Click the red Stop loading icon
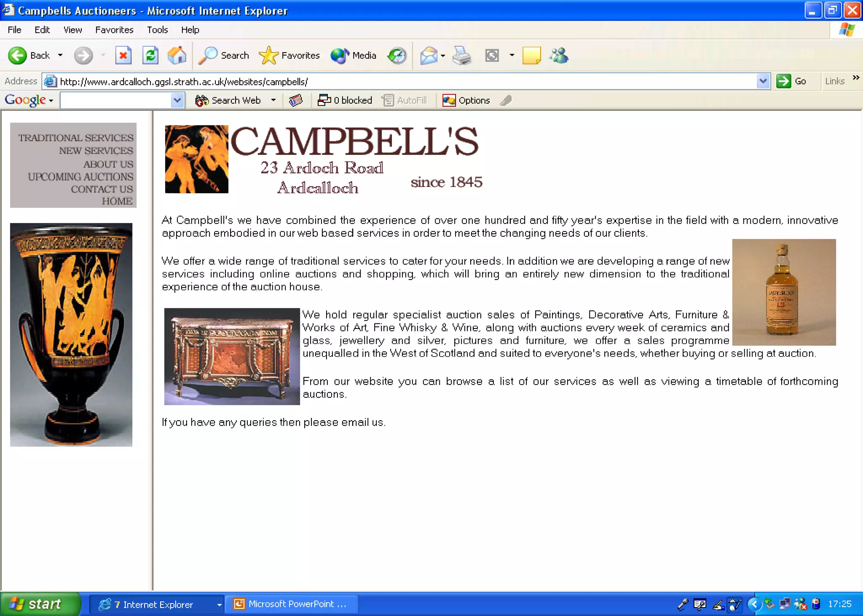Screen dimensions: 863x616 coord(123,56)
